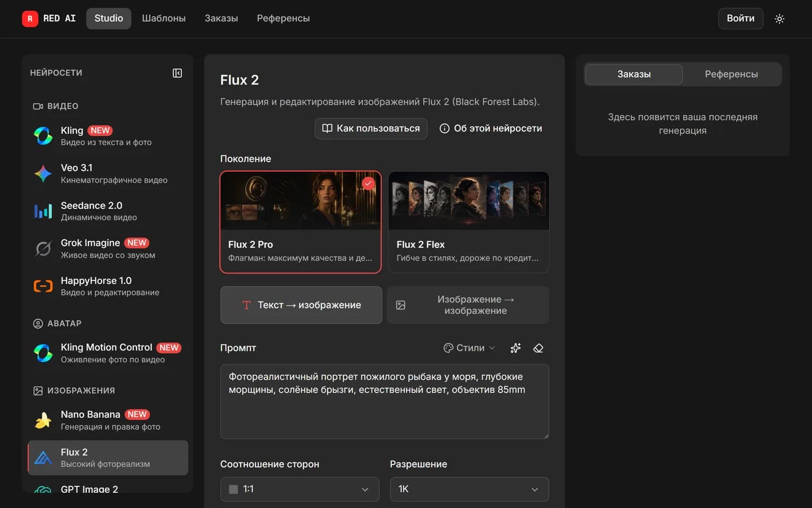Click the Kling model icon
Viewport: 812px width, 508px height.
43,136
